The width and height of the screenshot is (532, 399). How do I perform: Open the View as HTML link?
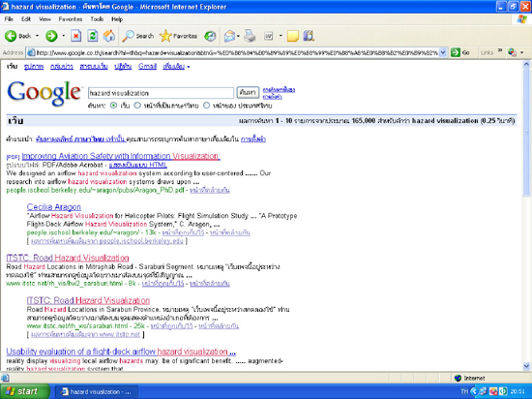pyautogui.click(x=138, y=165)
